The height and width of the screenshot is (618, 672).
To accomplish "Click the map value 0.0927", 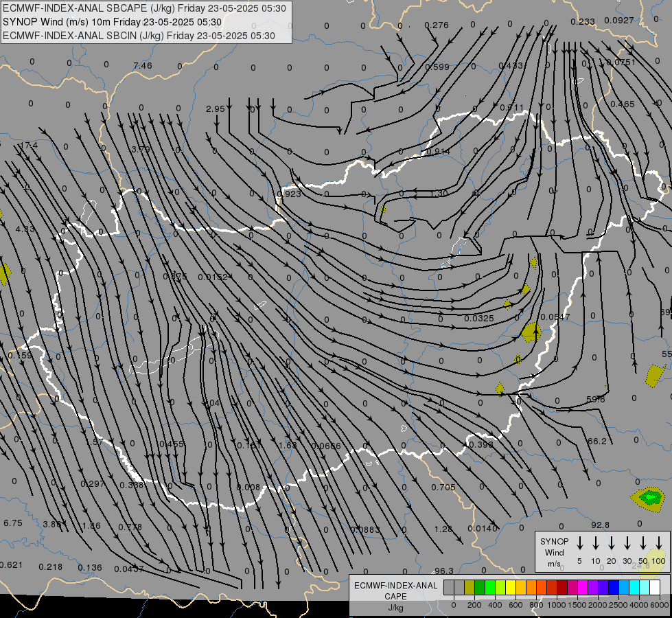I will point(619,20).
